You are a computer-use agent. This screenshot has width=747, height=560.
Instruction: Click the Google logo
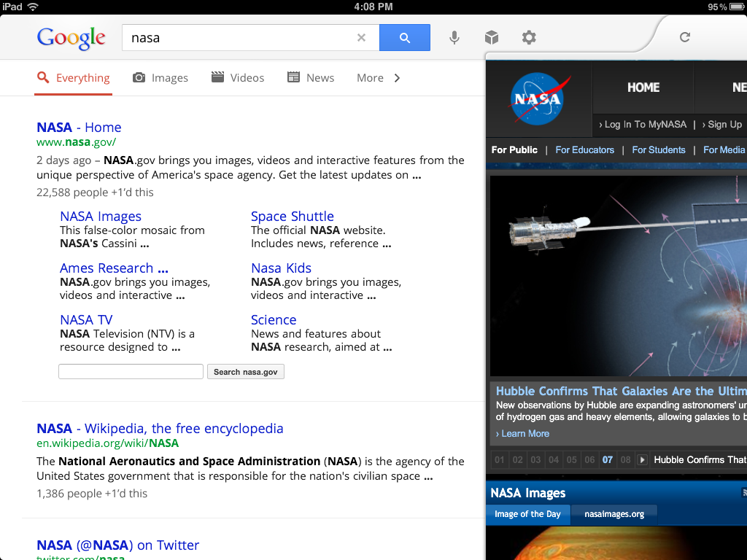[x=71, y=38]
